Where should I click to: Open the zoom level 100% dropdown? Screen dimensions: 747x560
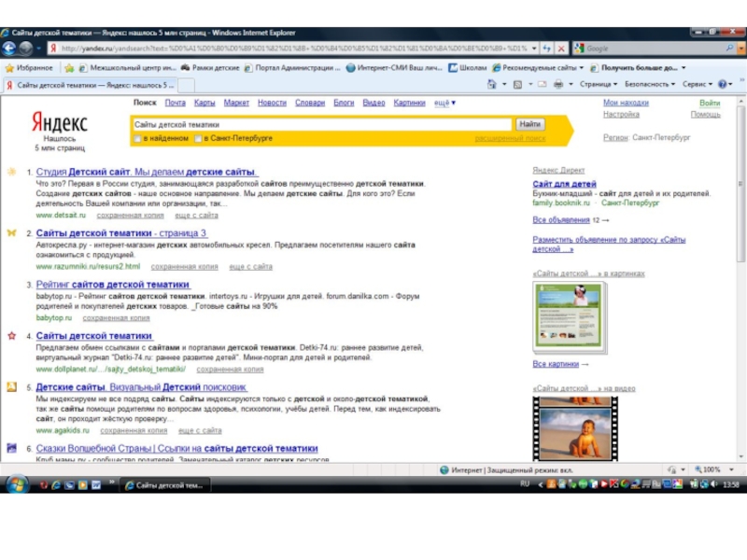click(731, 469)
